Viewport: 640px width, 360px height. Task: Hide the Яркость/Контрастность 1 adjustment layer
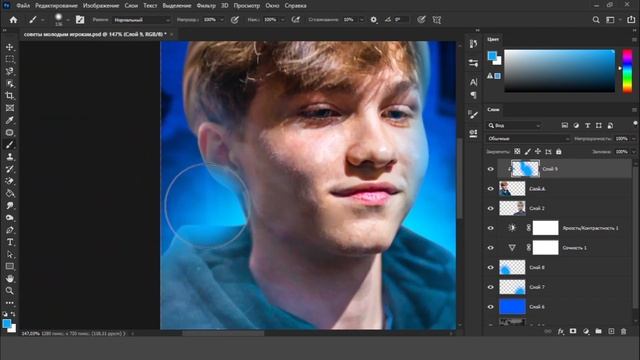pyautogui.click(x=491, y=228)
